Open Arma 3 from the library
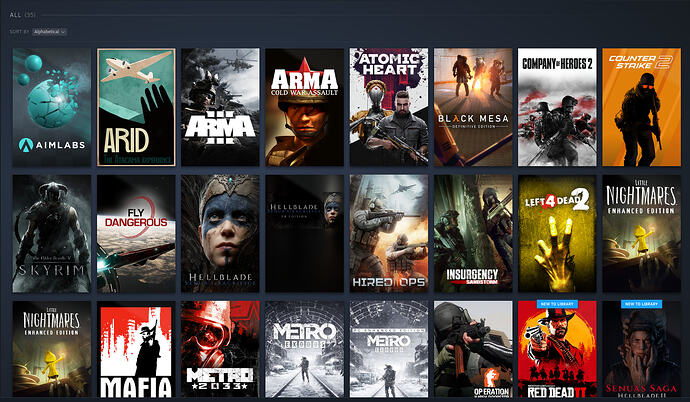 coord(220,107)
